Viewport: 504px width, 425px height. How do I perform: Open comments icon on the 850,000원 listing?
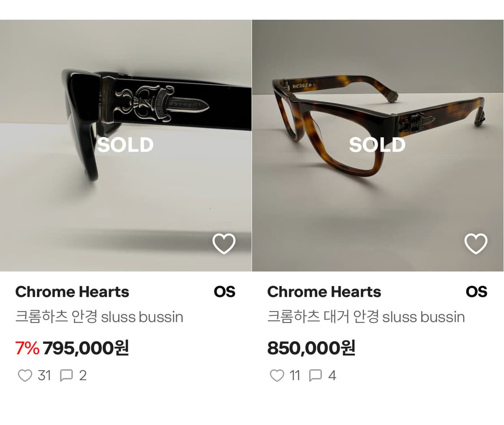coord(316,375)
